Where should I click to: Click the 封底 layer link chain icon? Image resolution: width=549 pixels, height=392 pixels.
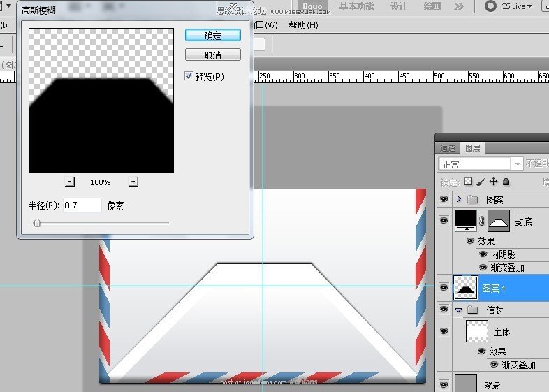tap(482, 221)
